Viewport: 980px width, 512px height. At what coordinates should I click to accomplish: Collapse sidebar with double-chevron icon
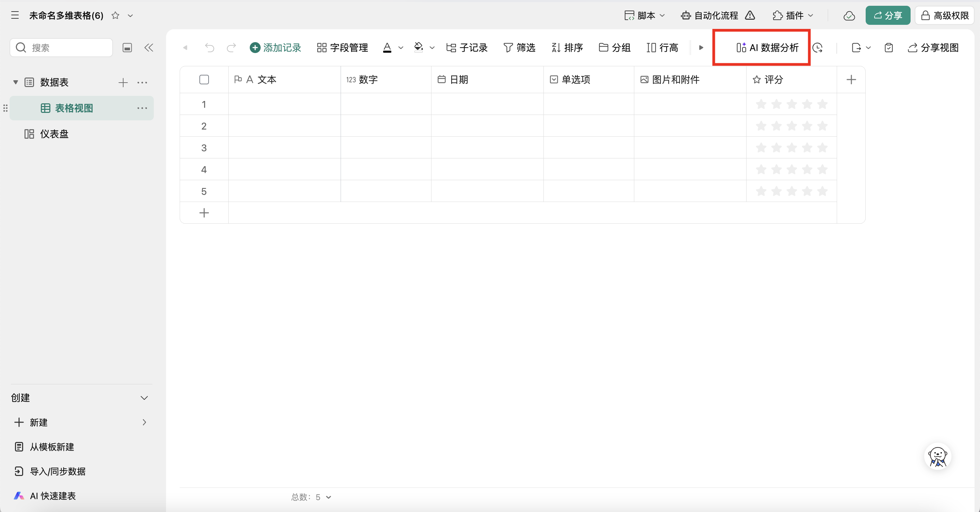pos(149,48)
